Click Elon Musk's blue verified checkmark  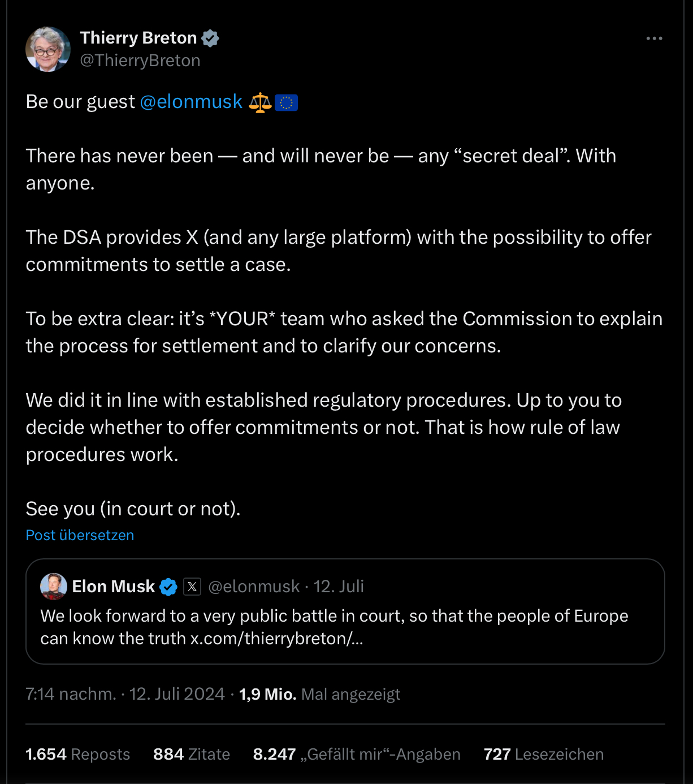(168, 587)
